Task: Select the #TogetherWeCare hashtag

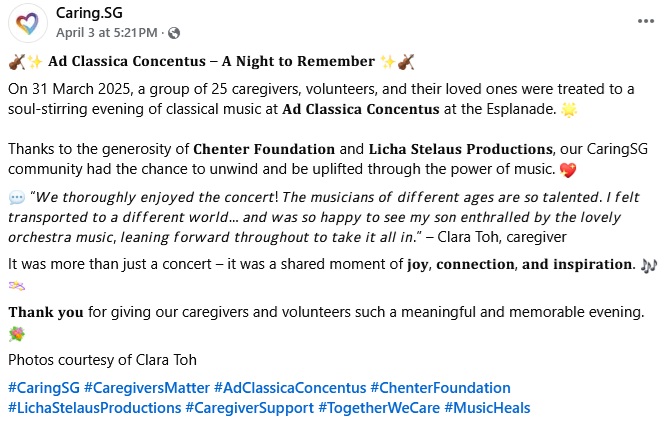Action: (x=379, y=407)
